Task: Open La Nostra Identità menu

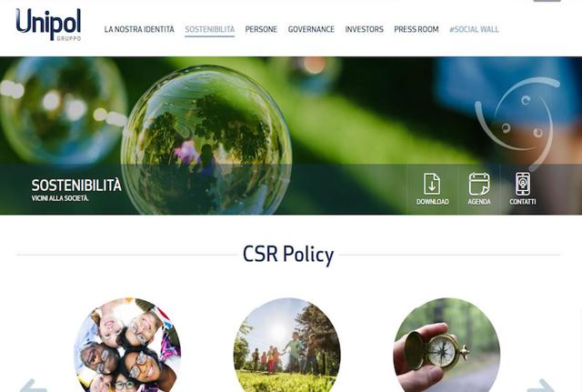Action: tap(139, 29)
